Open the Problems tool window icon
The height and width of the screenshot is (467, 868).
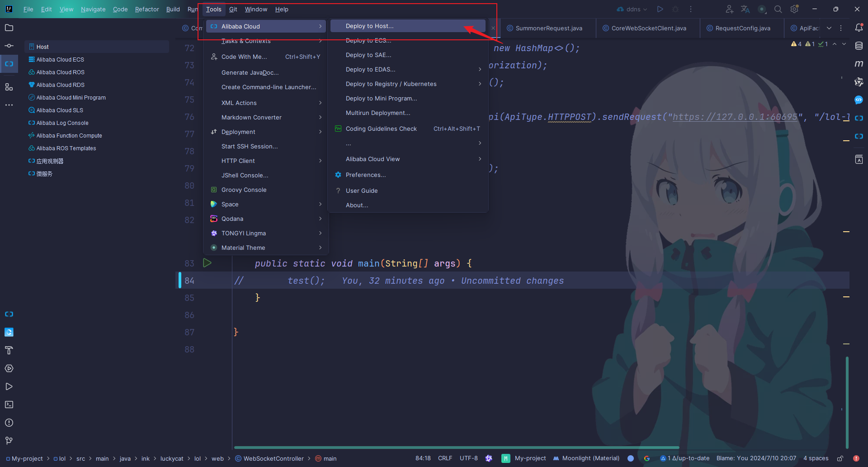(9, 423)
